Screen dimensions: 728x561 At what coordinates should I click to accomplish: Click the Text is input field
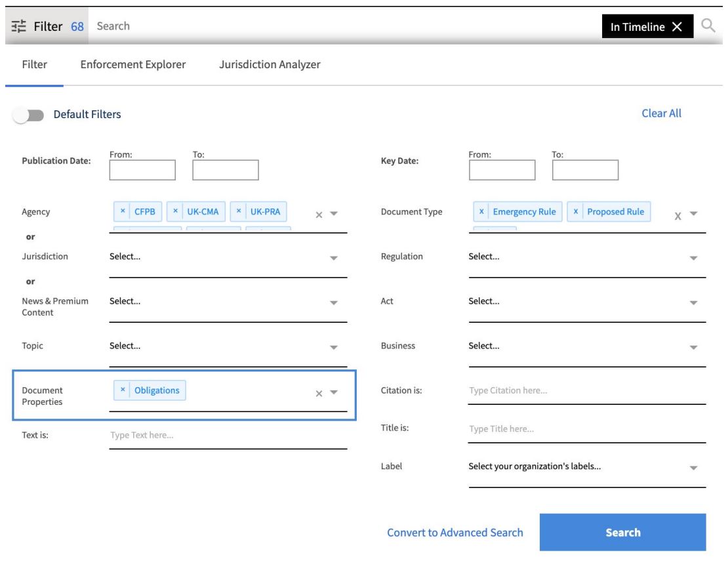point(228,436)
